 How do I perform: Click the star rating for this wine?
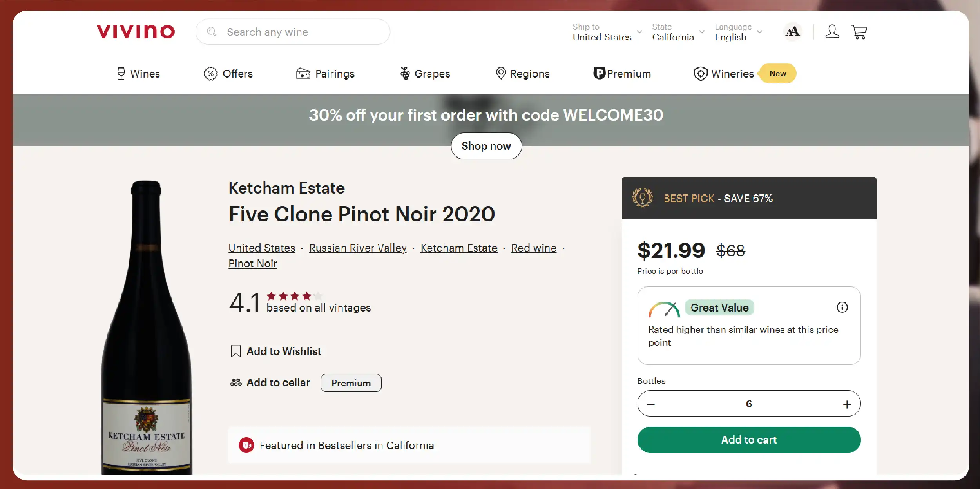(295, 296)
